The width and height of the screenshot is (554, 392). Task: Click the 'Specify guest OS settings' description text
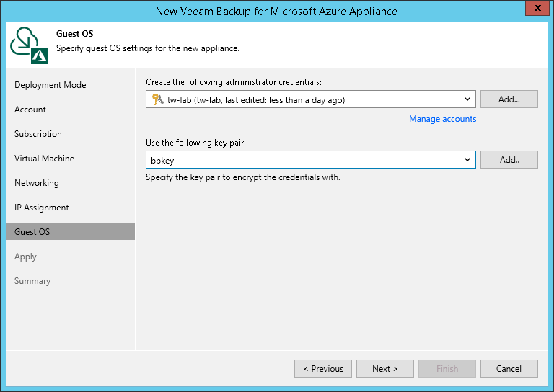[x=148, y=48]
